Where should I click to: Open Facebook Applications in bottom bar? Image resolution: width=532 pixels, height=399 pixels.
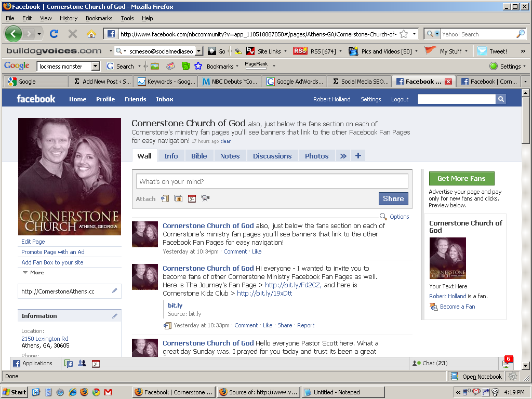point(33,363)
